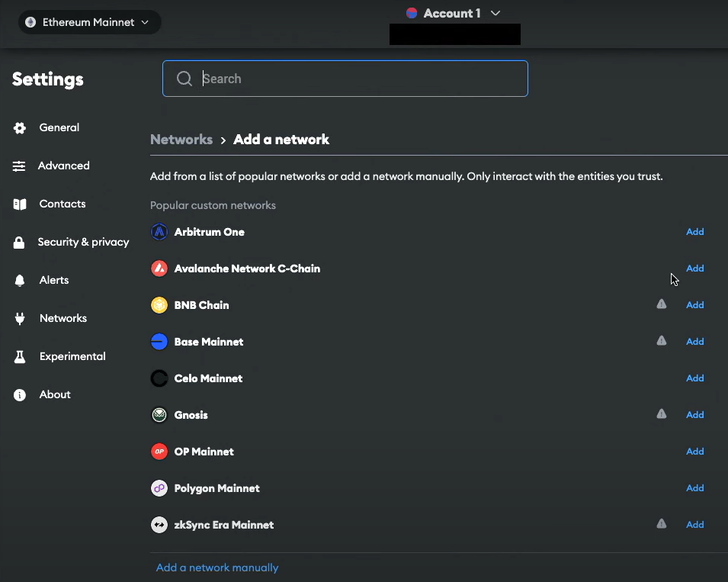Click the magnifier search icon
728x582 pixels.
(184, 79)
